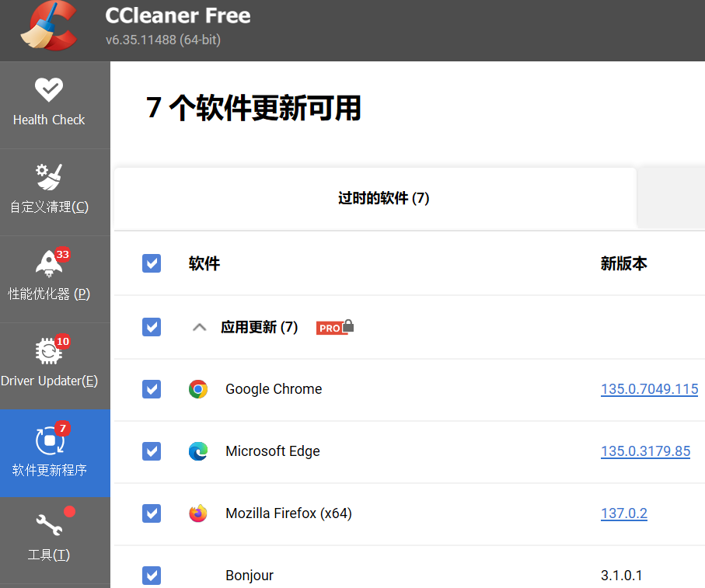The height and width of the screenshot is (588, 705).
Task: Click the 新版本 column header
Action: click(x=623, y=263)
